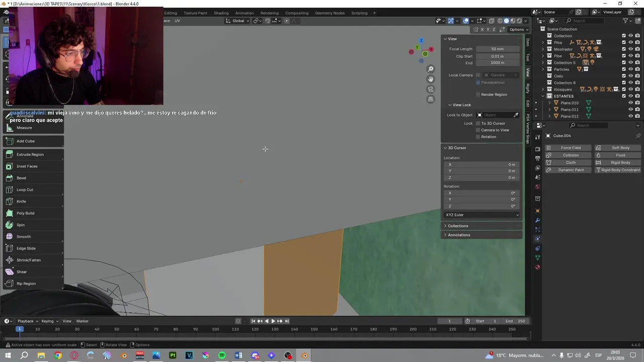Expand the Annotations panel
644x362 pixels.
[x=459, y=235]
